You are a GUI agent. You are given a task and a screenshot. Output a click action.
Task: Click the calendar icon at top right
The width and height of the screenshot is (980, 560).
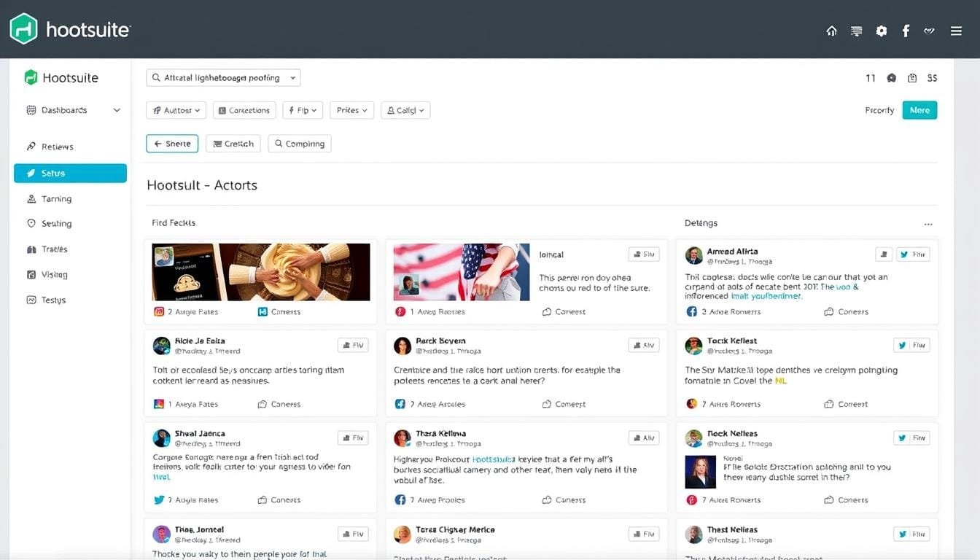pos(911,78)
